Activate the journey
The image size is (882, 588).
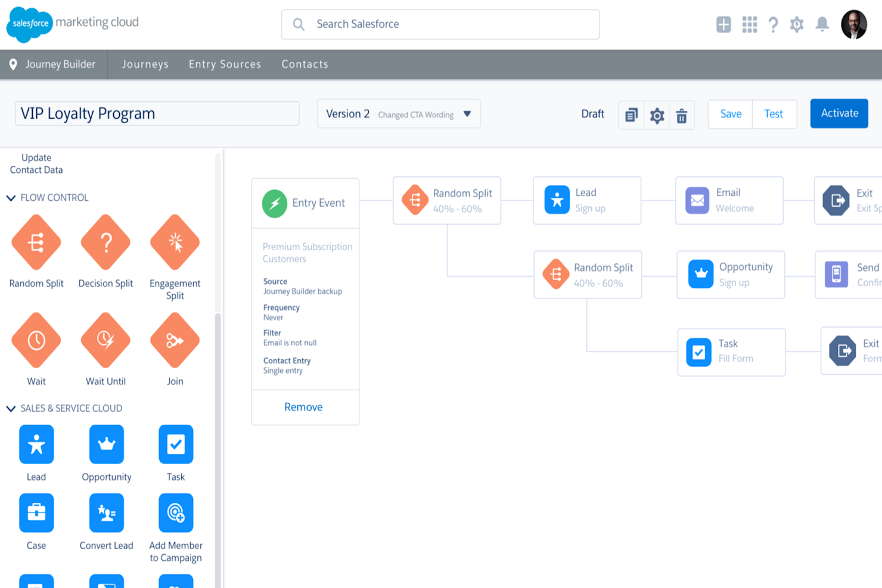coord(839,113)
